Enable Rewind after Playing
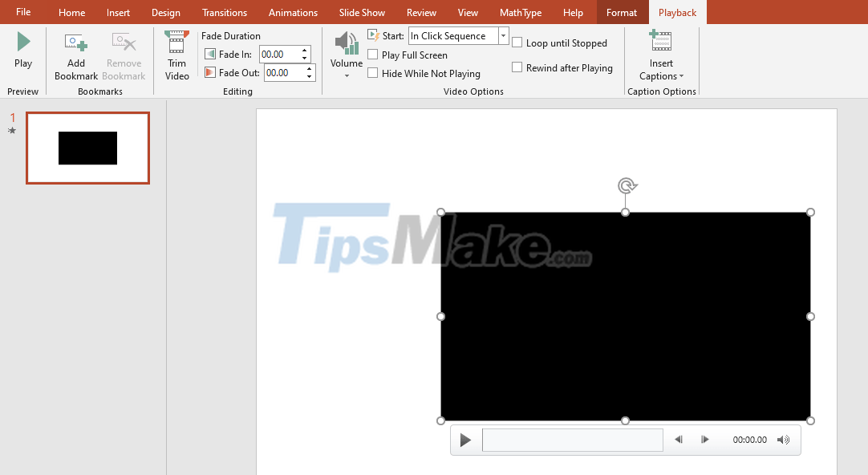 [x=517, y=67]
